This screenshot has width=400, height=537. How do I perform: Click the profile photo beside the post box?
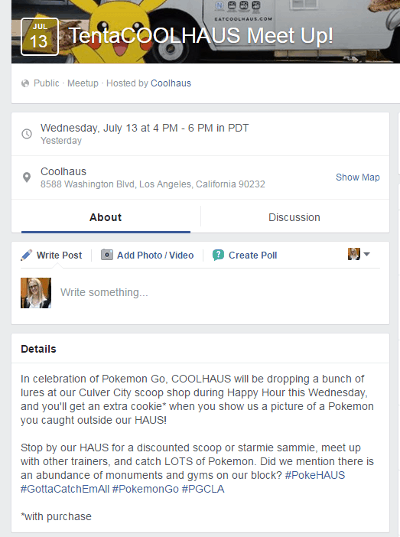click(x=36, y=293)
